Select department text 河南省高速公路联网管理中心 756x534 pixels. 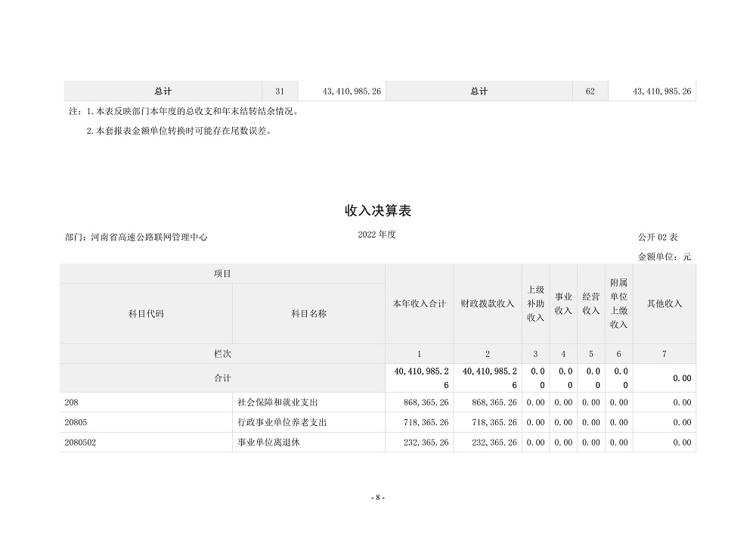click(149, 238)
